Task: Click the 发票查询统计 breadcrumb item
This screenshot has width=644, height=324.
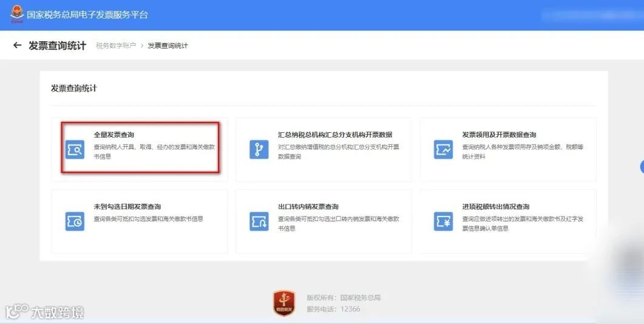Action: pyautogui.click(x=168, y=46)
